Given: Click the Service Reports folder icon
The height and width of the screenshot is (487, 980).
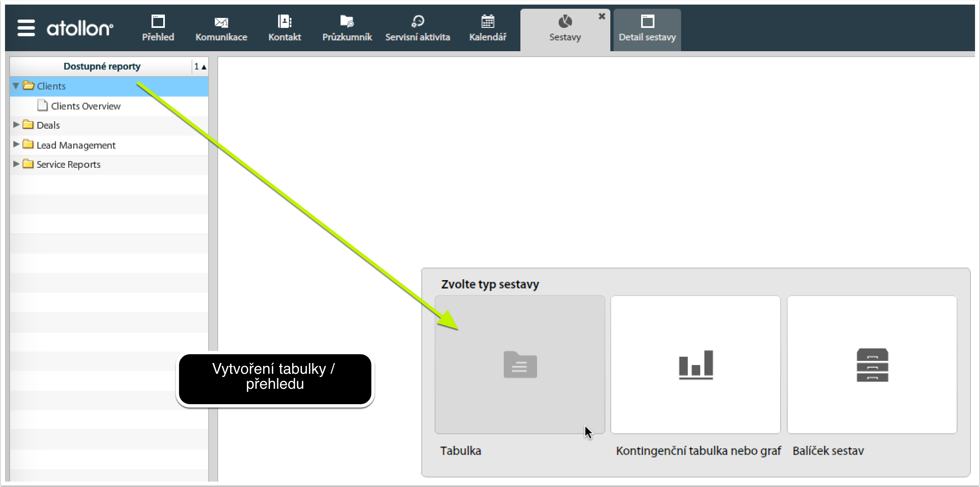Looking at the screenshot, I should click(28, 164).
